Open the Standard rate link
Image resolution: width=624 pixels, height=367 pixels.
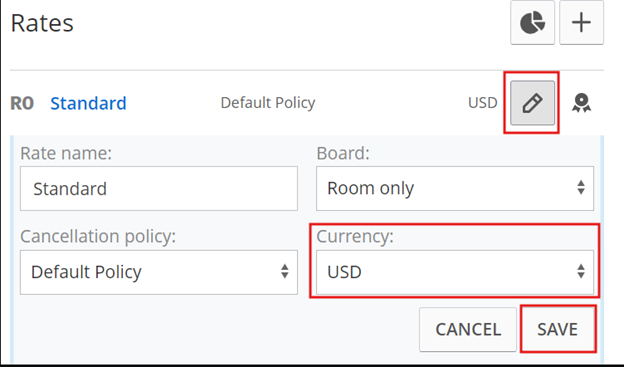88,103
